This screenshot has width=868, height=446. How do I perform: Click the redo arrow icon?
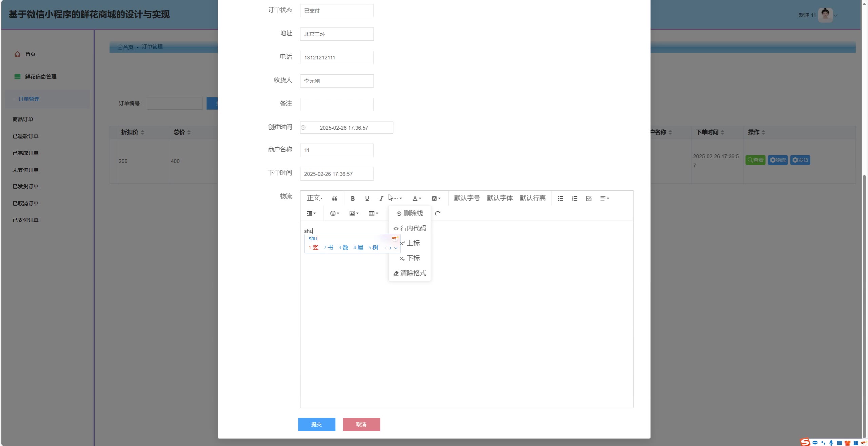(438, 213)
